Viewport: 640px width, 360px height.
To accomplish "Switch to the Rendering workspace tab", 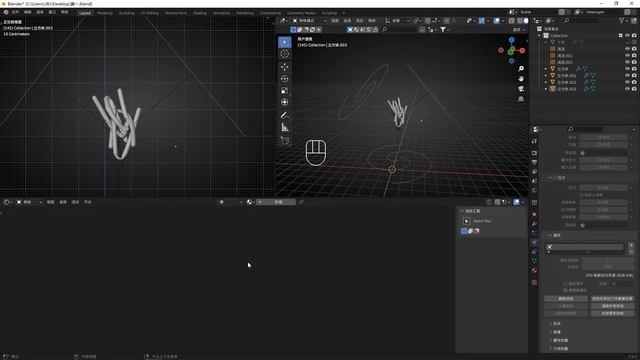I will 245,13.
